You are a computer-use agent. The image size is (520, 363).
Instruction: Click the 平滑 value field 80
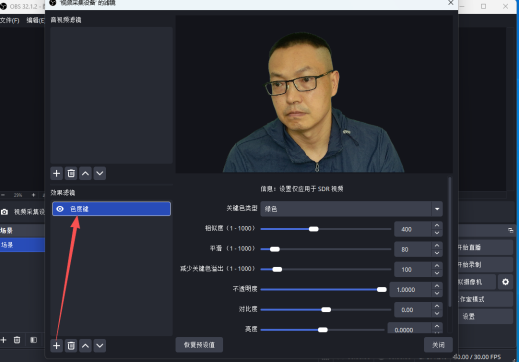click(x=413, y=249)
